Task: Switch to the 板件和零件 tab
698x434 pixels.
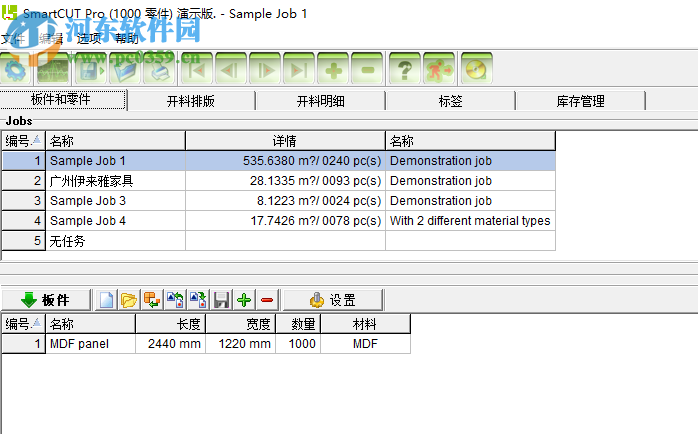Action: point(63,100)
